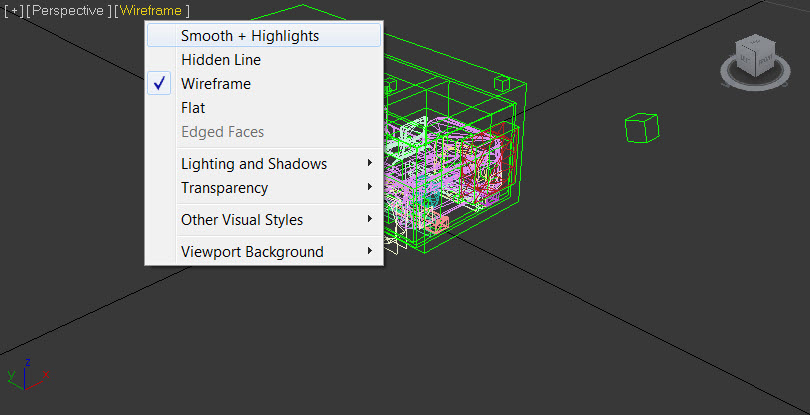
Task: Click the XYZ axis tripod gizmo
Action: [24, 375]
